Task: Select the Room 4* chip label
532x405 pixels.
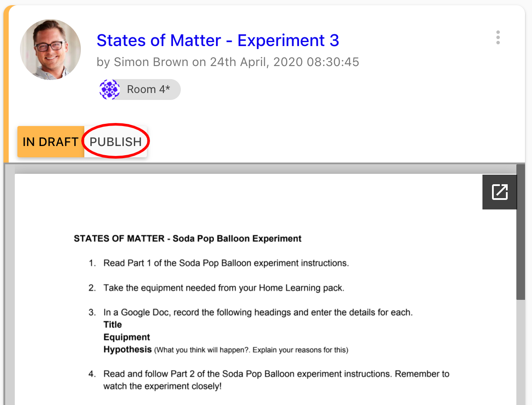Action: pyautogui.click(x=148, y=90)
